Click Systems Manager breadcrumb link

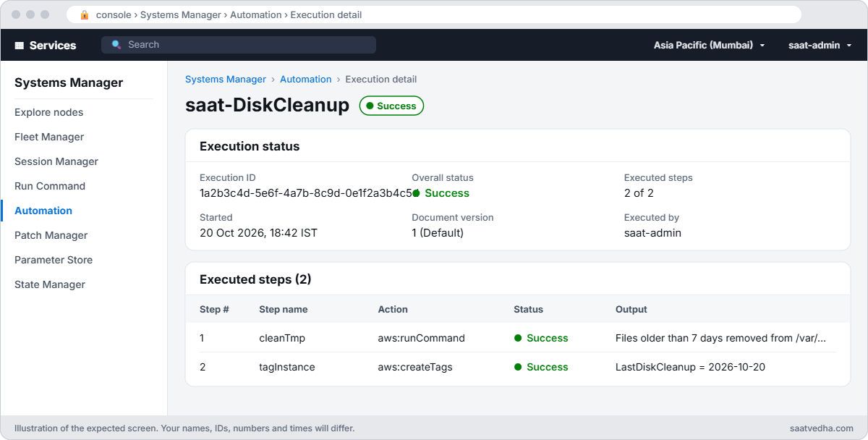point(226,80)
